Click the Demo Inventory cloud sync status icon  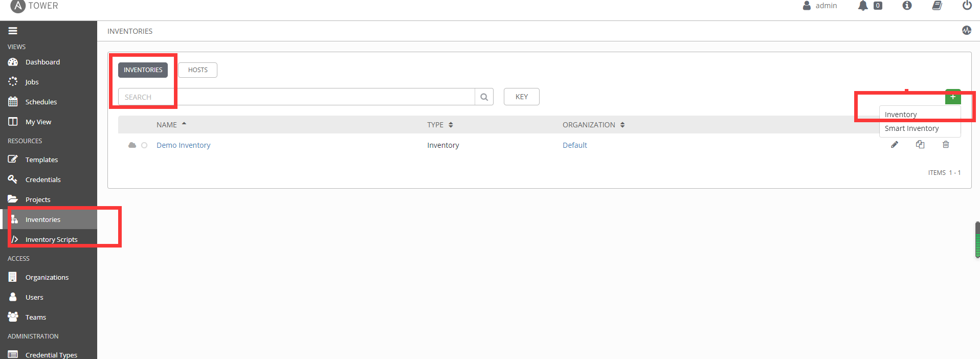[x=132, y=145]
